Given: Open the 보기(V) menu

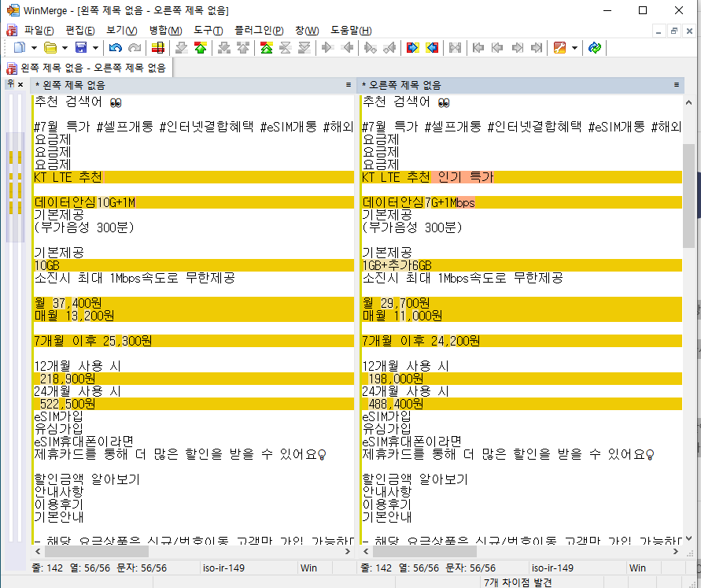Looking at the screenshot, I should [x=122, y=31].
